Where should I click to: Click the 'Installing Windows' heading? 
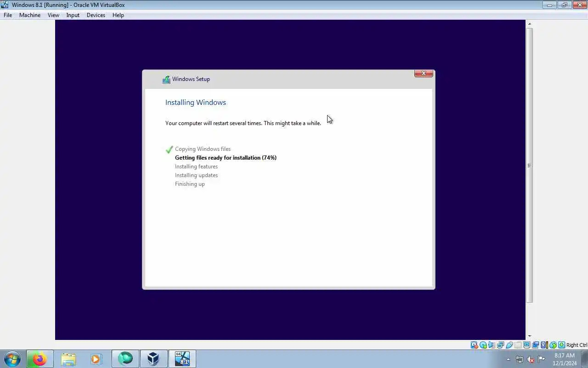pyautogui.click(x=196, y=102)
